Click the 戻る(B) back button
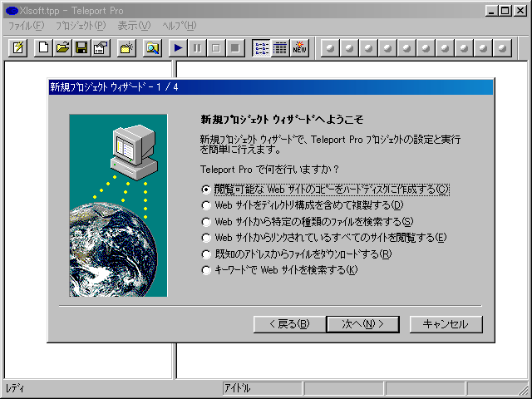This screenshot has height=399, width=532. (289, 324)
